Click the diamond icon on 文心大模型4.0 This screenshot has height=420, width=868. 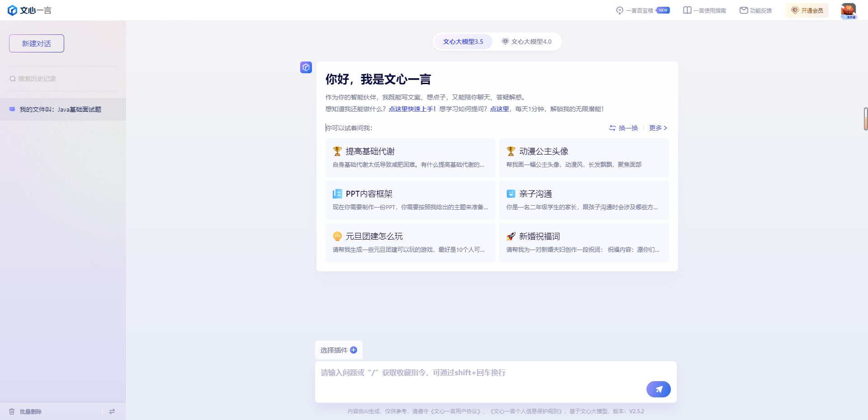pyautogui.click(x=505, y=42)
